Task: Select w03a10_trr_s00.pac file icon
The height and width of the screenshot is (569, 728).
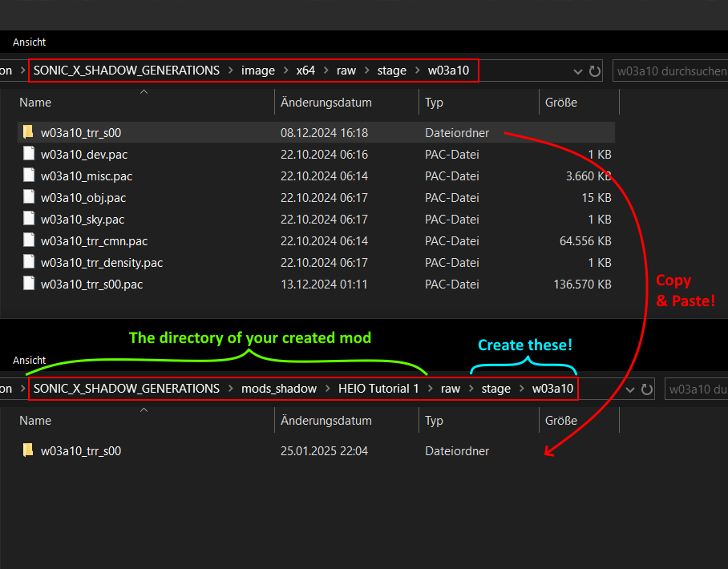Action: tap(29, 284)
